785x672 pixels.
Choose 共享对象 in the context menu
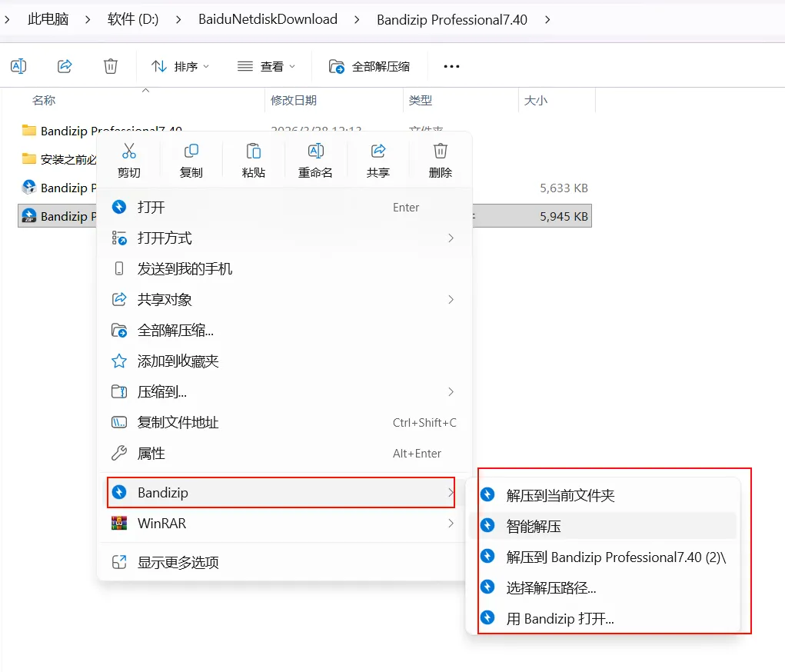tap(284, 299)
